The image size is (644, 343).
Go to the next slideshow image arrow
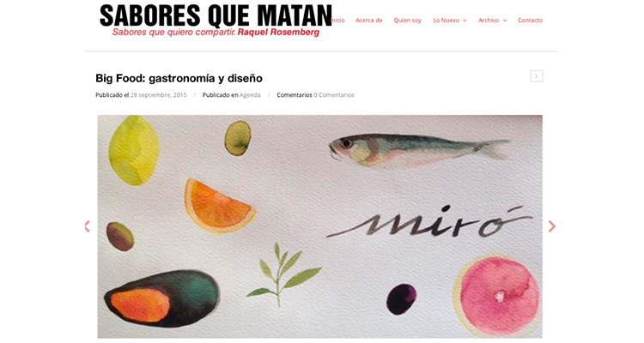[552, 226]
